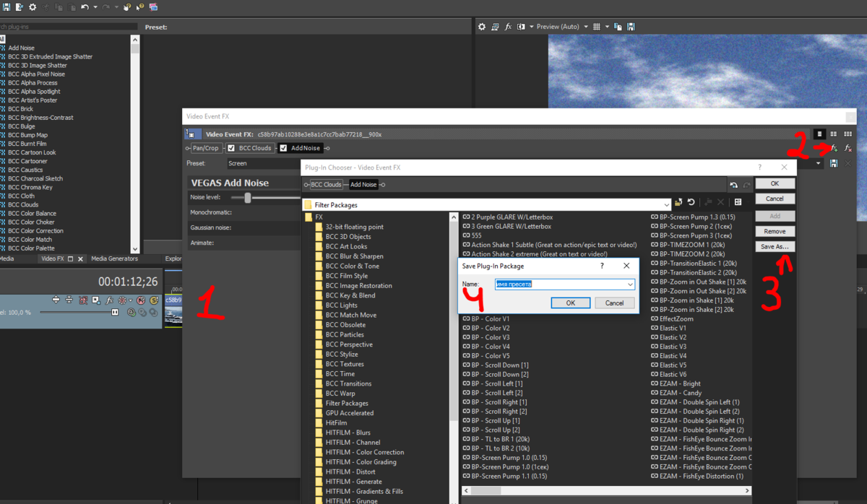This screenshot has height=504, width=867.
Task: Open the Preset dropdown arrow in Video Event FX
Action: 819,164
